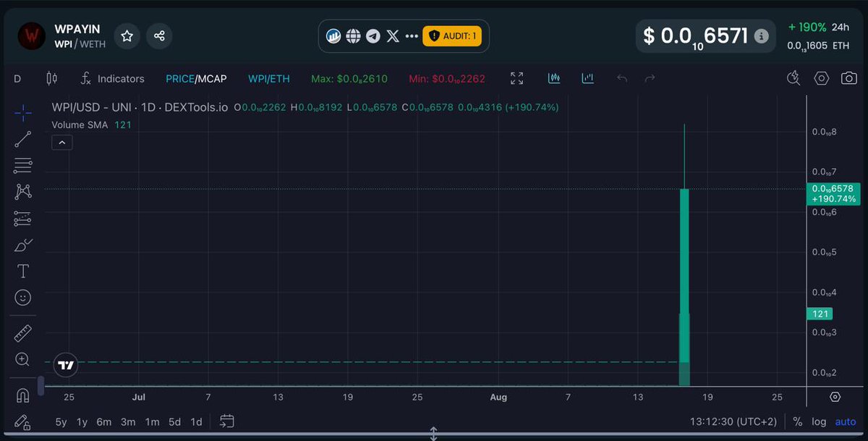Open time axis settings gear

[835, 397]
